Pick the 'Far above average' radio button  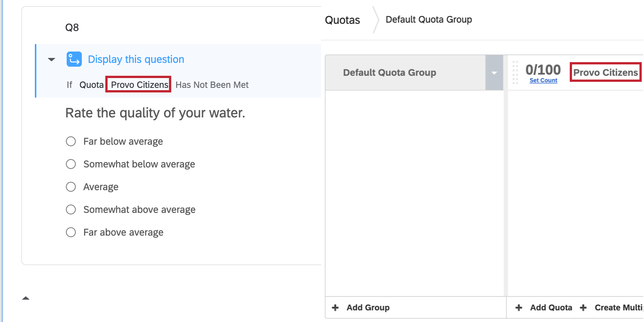point(71,232)
